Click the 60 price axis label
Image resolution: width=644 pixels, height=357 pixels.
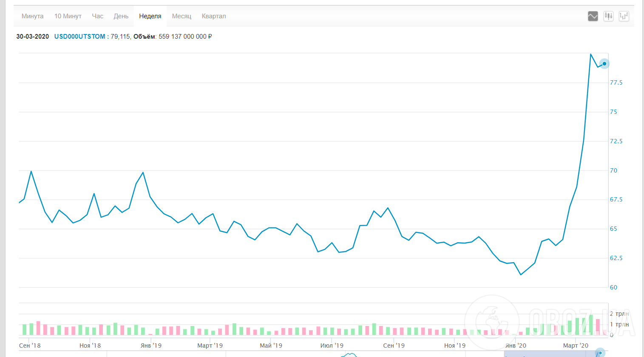coord(613,287)
